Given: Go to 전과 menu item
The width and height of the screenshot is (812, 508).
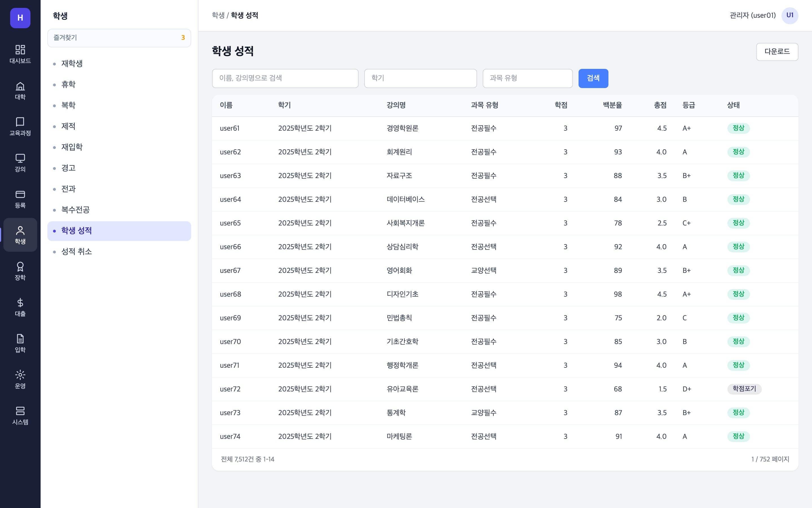Looking at the screenshot, I should click(119, 189).
